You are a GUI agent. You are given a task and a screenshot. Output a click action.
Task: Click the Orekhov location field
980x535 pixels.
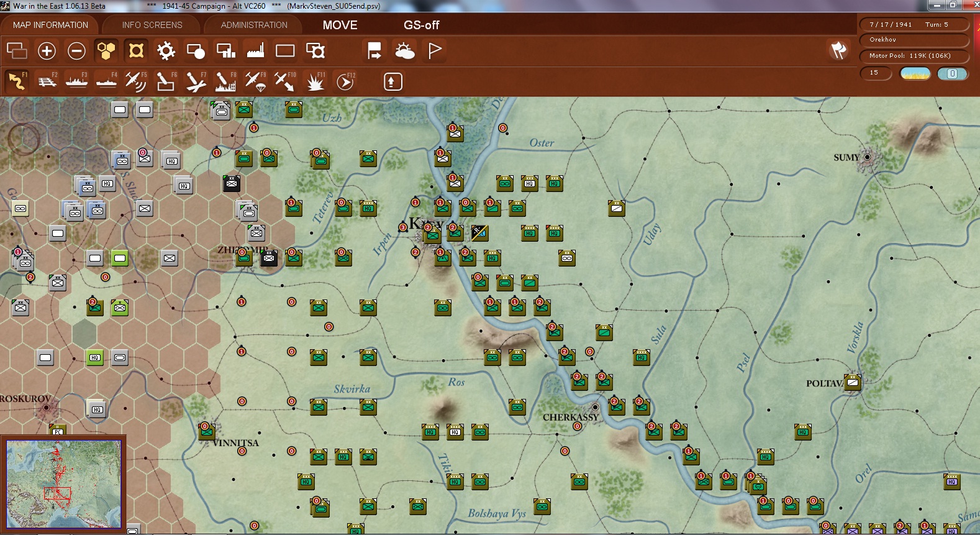click(914, 40)
